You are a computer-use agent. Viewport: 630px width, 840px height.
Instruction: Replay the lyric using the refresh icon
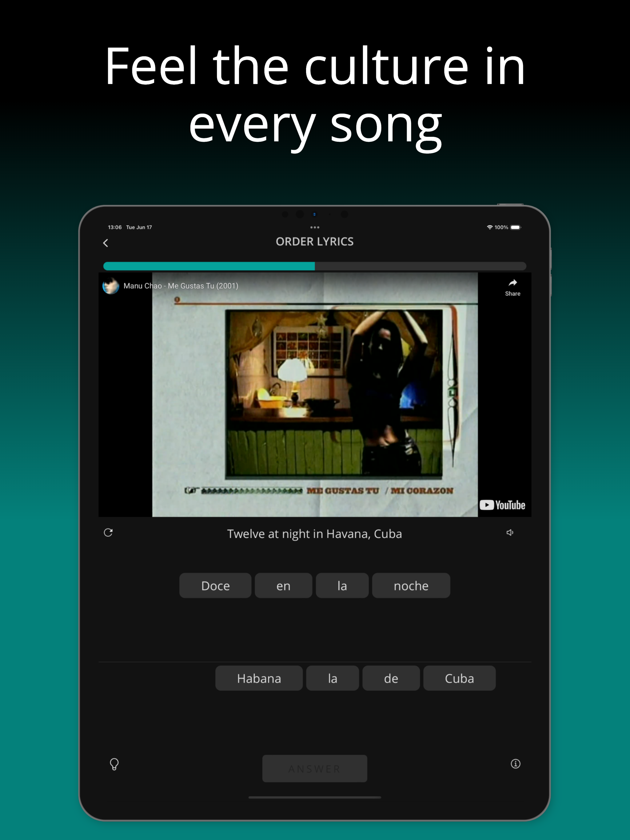coord(108,533)
